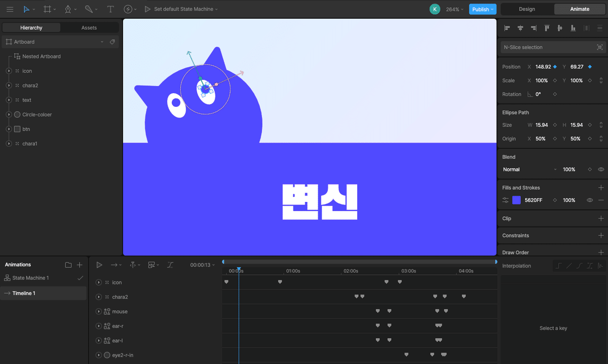Select chara1 in the hierarchy
Screen dimensions: 608x364
30,144
